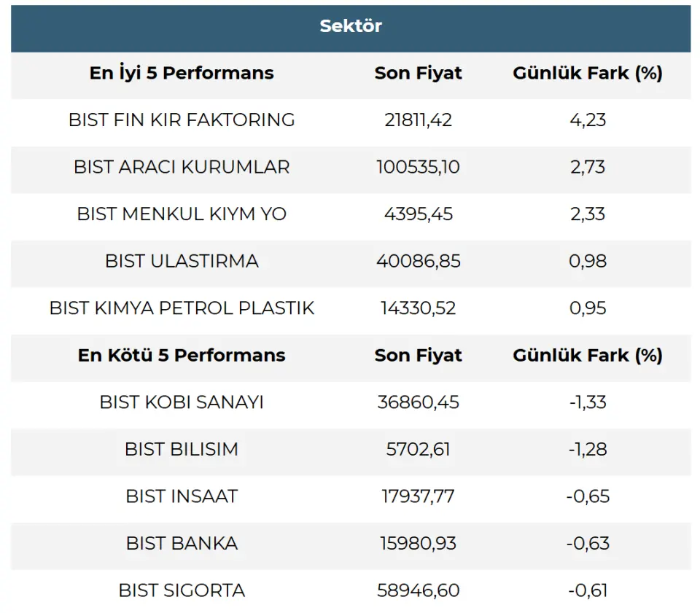Click the BIST SIGORTA sector name
The height and width of the screenshot is (613, 700).
[x=182, y=590]
